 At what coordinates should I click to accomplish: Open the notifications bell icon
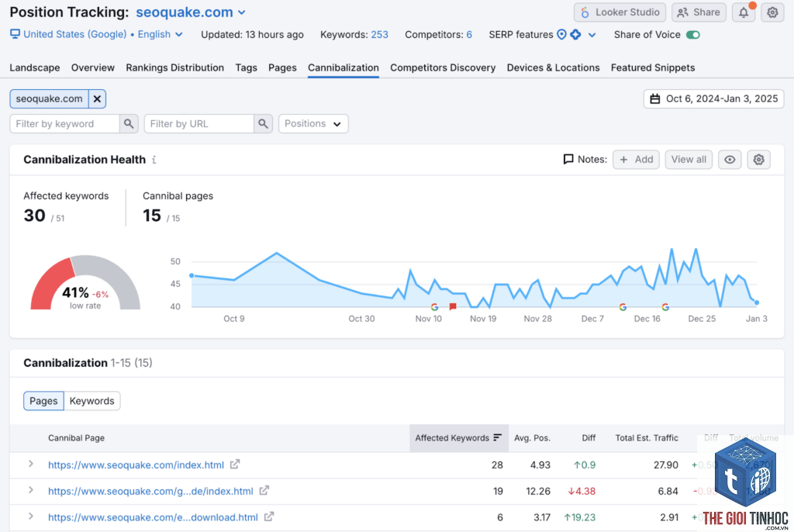coord(744,12)
